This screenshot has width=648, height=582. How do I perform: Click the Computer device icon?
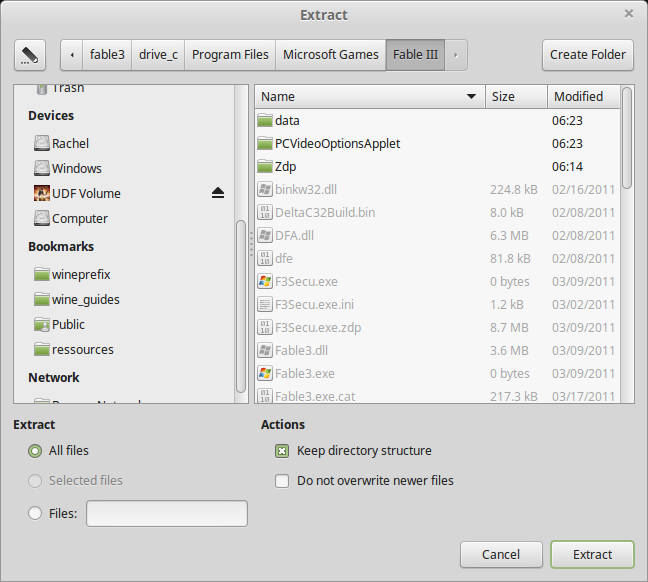(x=41, y=218)
